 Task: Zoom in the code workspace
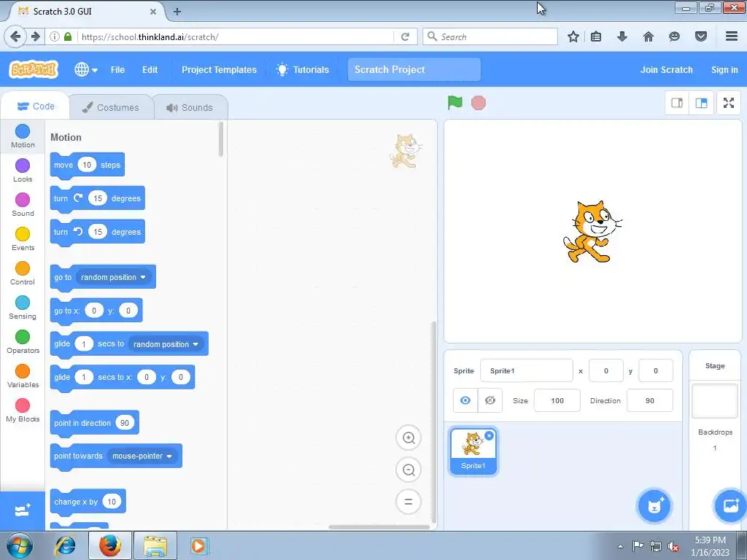[x=409, y=437]
